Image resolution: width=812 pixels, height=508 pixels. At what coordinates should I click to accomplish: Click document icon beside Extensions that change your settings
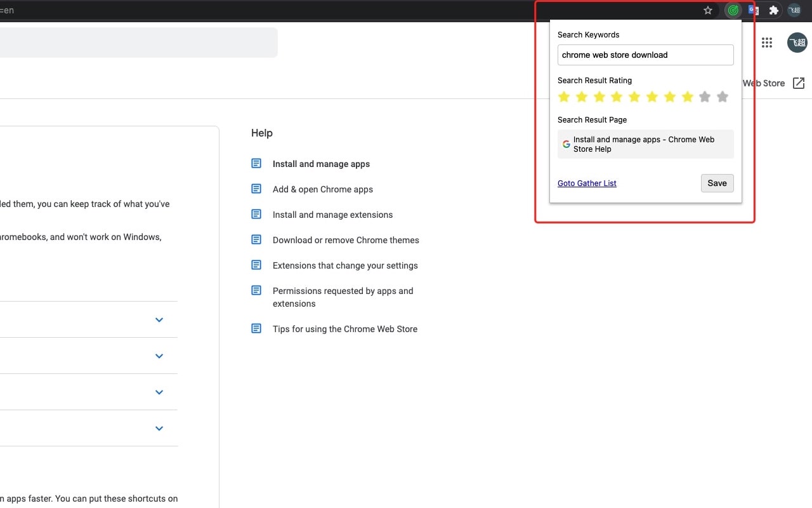(x=256, y=265)
